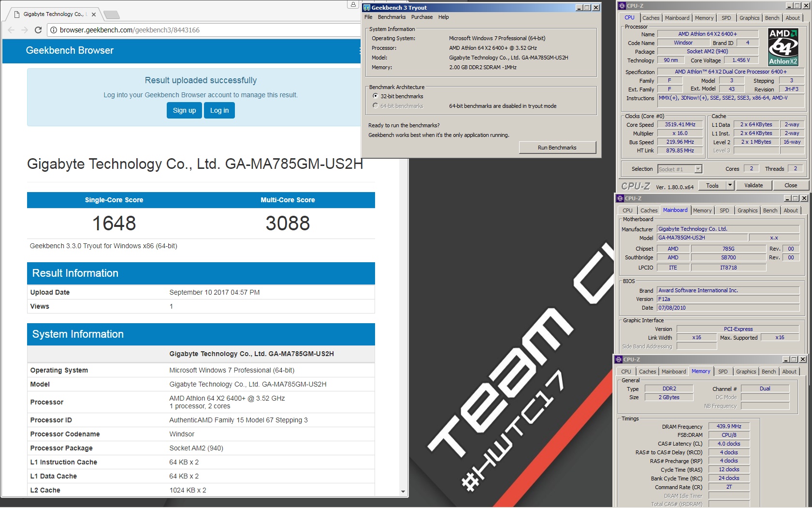This screenshot has height=508, width=812.
Task: Click the DRAM Frequency 439.9 MHz value
Action: pos(729,426)
